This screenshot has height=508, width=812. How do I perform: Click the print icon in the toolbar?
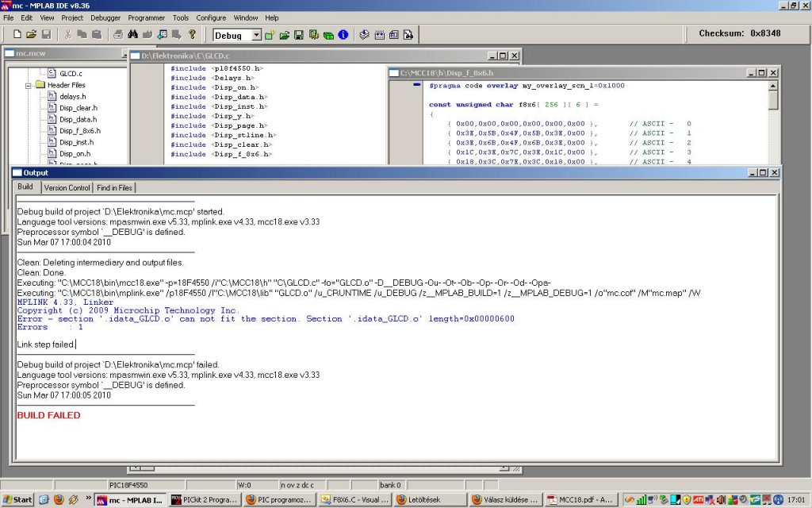point(118,35)
